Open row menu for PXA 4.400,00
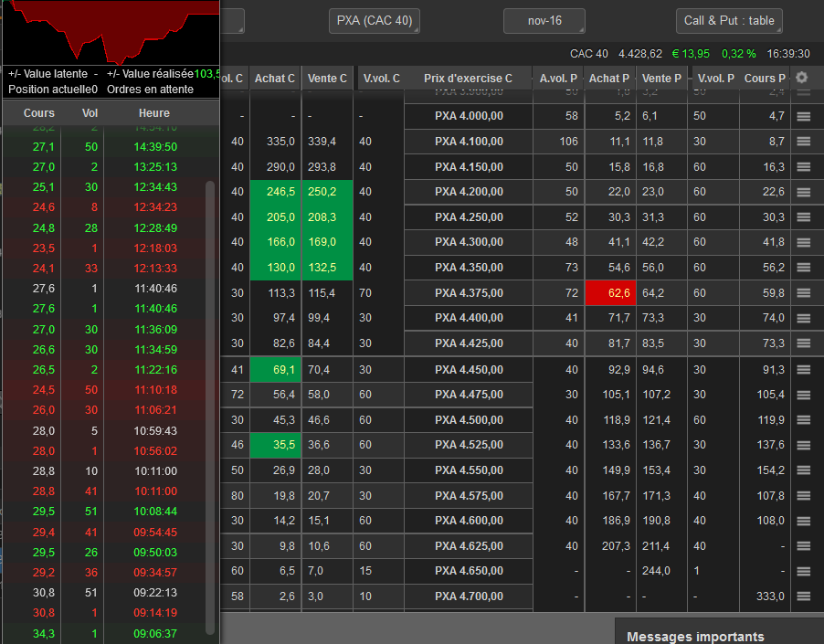This screenshot has width=824, height=644. click(803, 318)
